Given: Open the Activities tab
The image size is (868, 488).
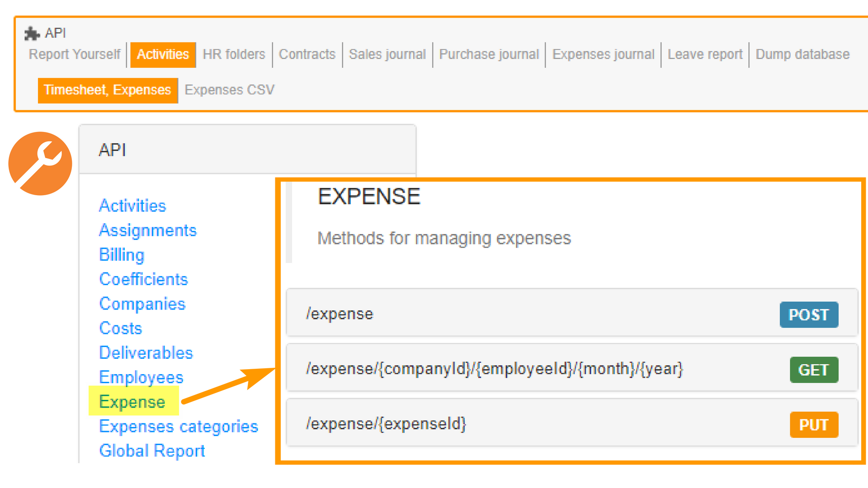Looking at the screenshot, I should pos(163,55).
